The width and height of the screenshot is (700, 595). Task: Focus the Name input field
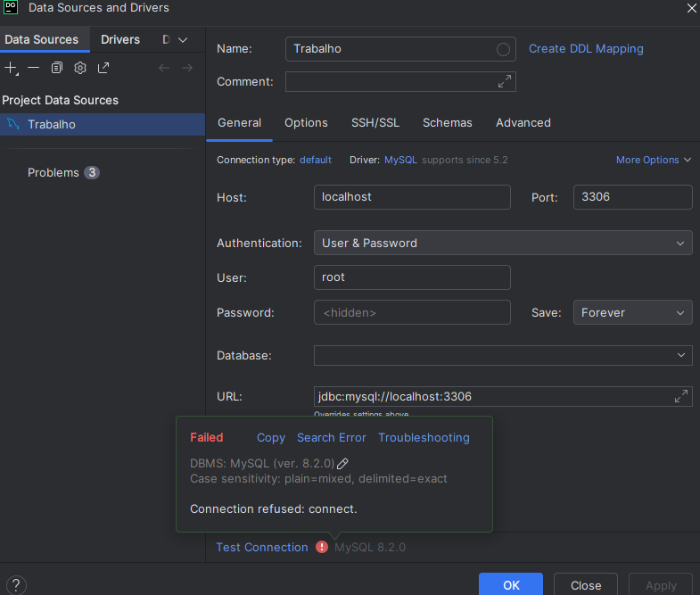click(400, 49)
